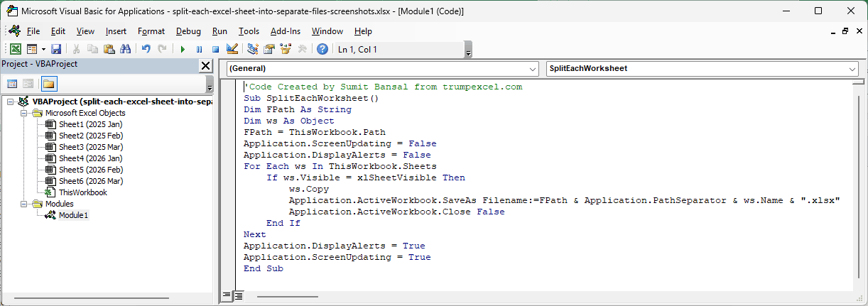Open the Window menu
Screen dimensions: 868x306
(x=327, y=31)
